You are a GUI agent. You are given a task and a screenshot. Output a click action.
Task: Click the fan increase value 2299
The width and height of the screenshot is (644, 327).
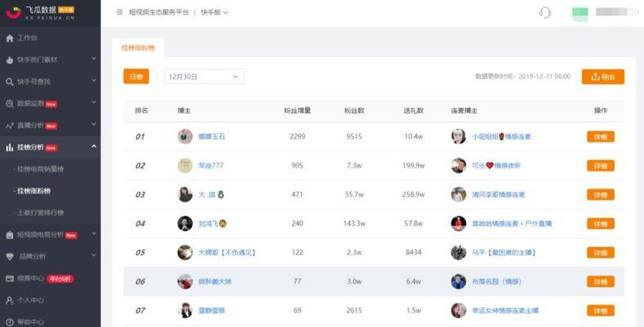pos(297,137)
